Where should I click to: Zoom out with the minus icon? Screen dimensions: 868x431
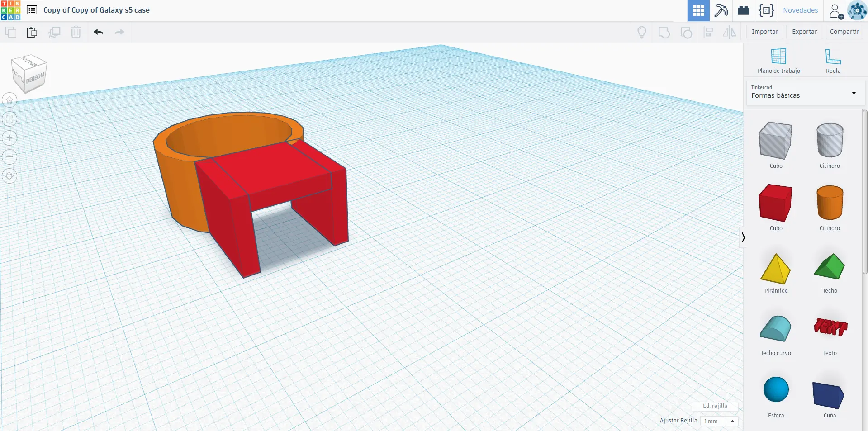click(x=9, y=157)
